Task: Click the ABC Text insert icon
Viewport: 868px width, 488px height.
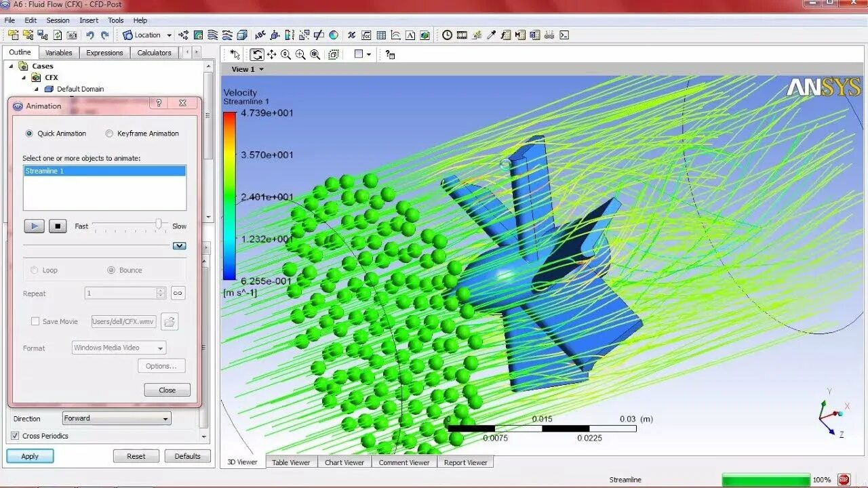Action: tap(260, 35)
